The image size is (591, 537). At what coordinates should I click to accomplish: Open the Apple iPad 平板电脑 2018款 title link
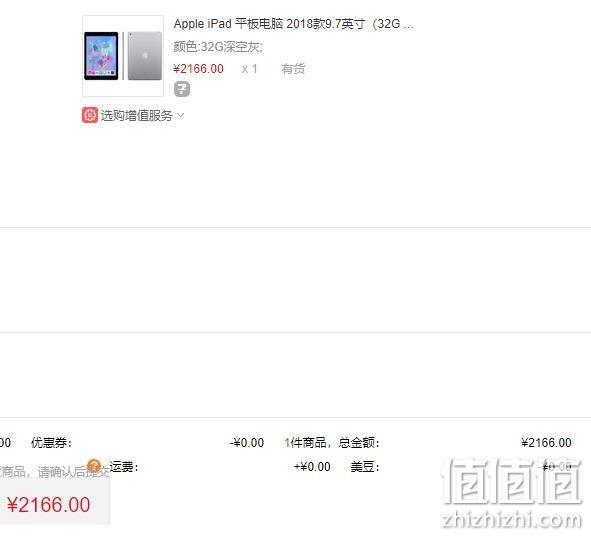click(x=293, y=24)
